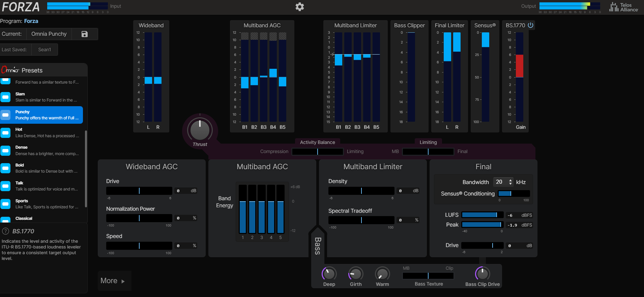Toggle the BS.1770 power icon
The height and width of the screenshot is (297, 644).
530,25
